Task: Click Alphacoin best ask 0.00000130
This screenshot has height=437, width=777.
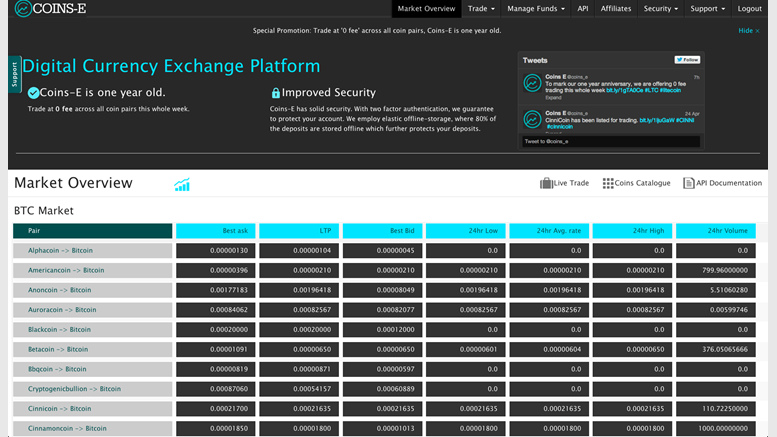Action: tap(216, 251)
